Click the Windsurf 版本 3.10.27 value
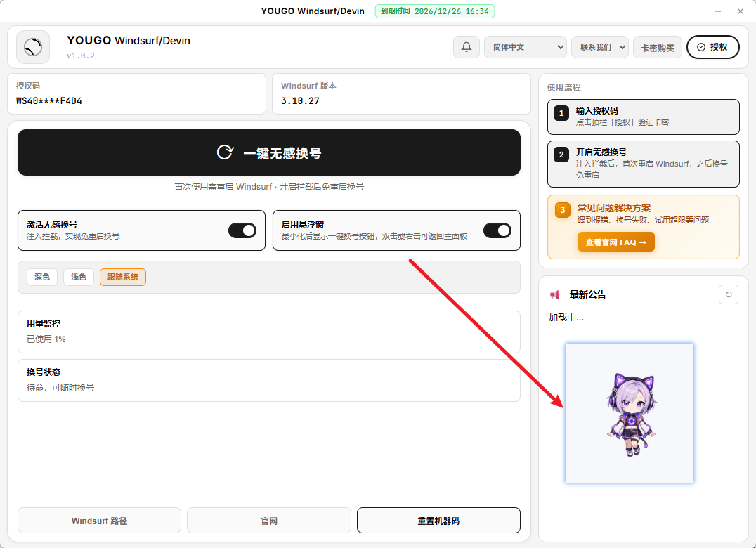The height and width of the screenshot is (548, 756). [x=301, y=100]
